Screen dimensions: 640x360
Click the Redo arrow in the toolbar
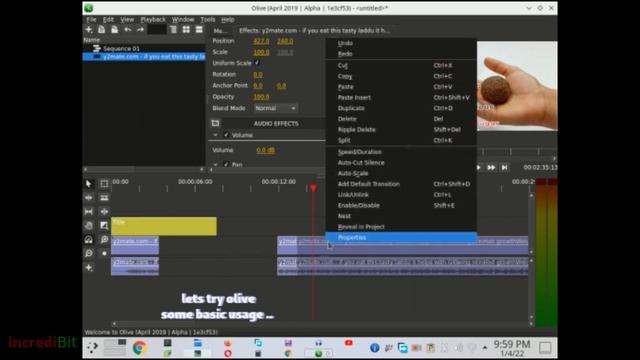(140, 30)
